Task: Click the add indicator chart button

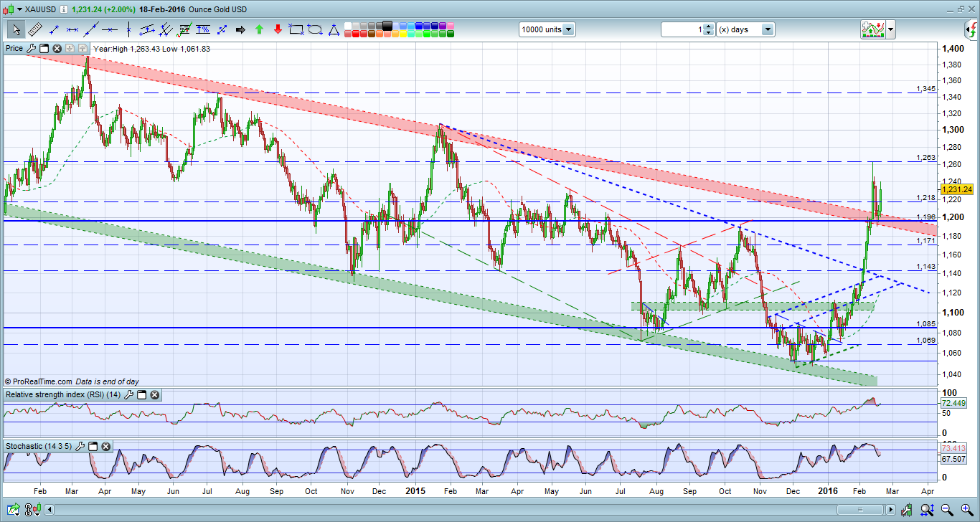Action: tap(873, 29)
